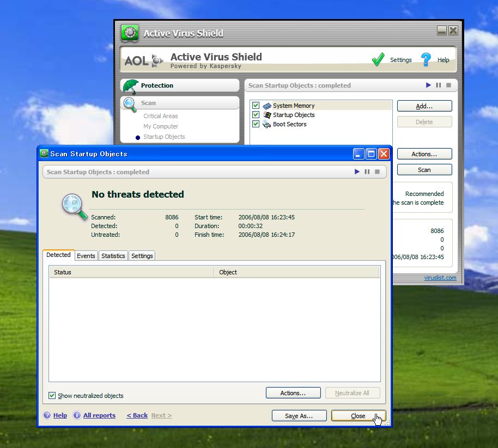
Task: Click the Active Virus Shield title bar logo
Action: (130, 33)
